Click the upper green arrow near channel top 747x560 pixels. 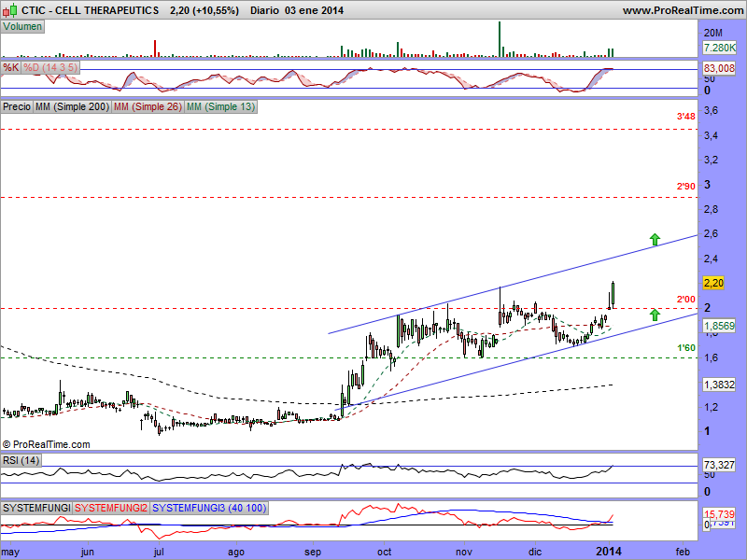[655, 240]
